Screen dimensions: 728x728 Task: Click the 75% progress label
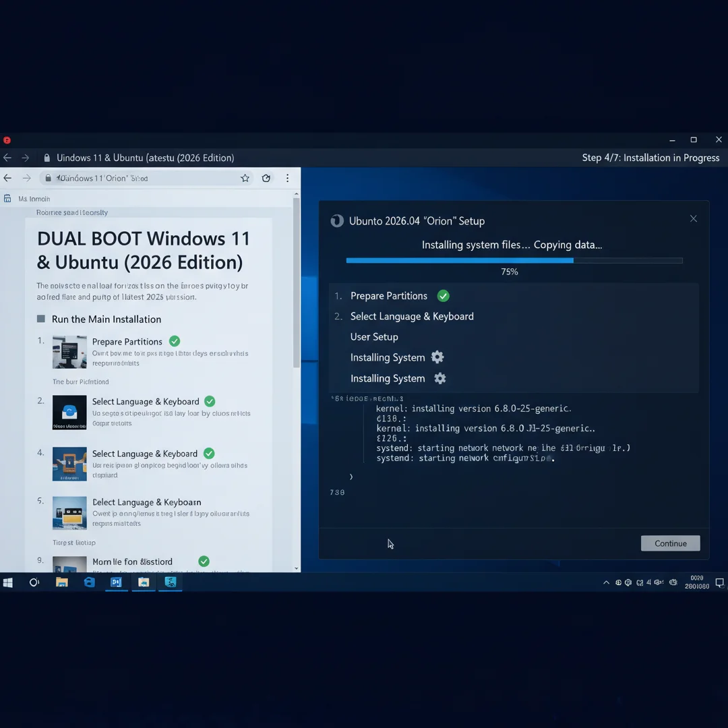click(x=510, y=272)
